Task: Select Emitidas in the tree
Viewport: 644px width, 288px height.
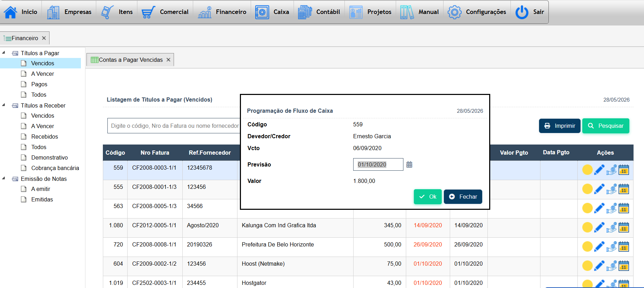Action: pyautogui.click(x=42, y=199)
